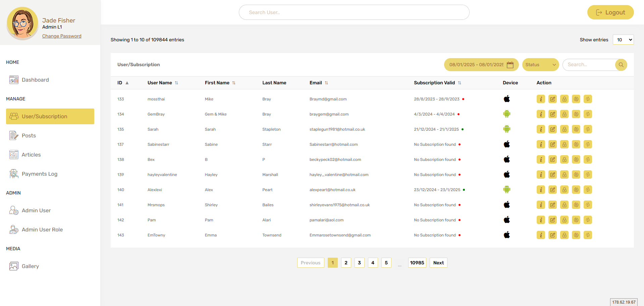Screen dimensions: 644x306
Task: Click email Braymd@gmail.com
Action: [328, 99]
